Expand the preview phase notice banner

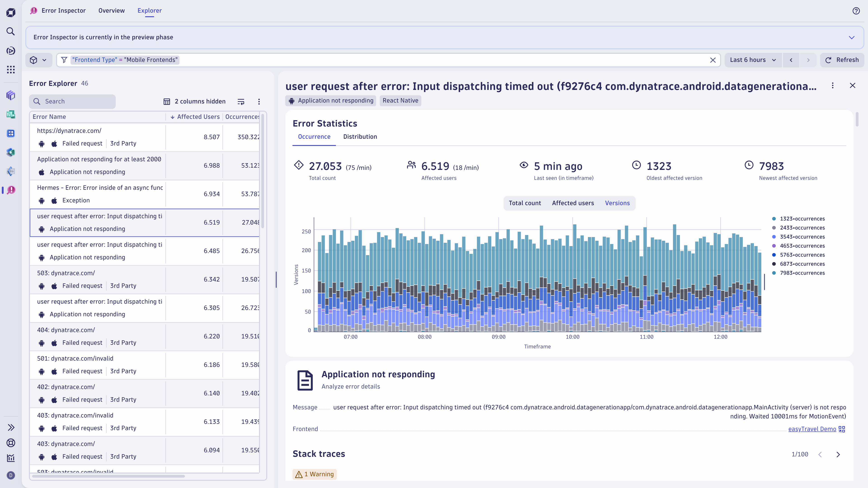(851, 37)
